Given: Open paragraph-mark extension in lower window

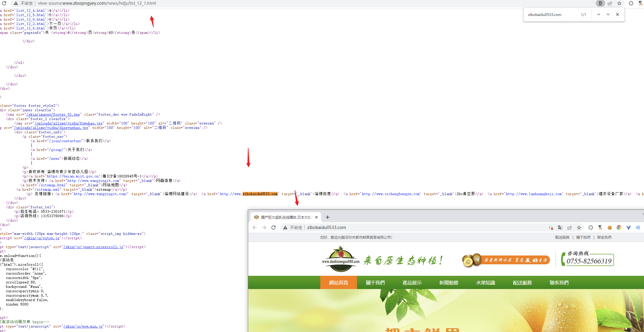Looking at the screenshot, I should pyautogui.click(x=600, y=228).
